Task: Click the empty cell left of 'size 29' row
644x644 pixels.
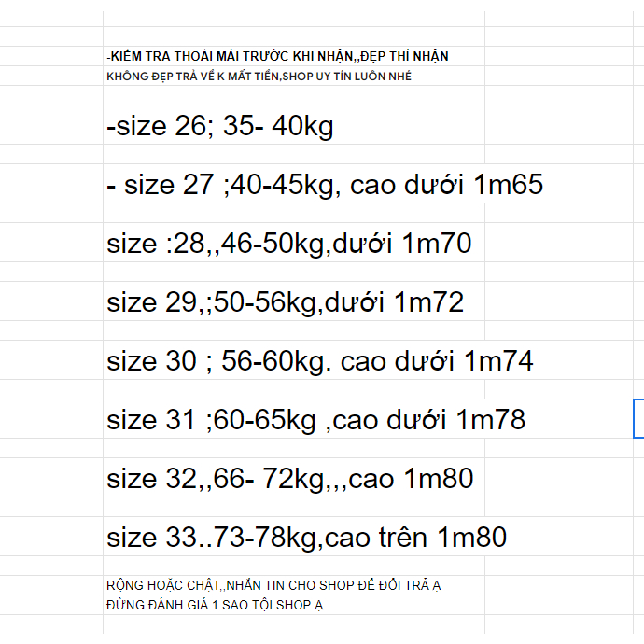Action: click(51, 302)
